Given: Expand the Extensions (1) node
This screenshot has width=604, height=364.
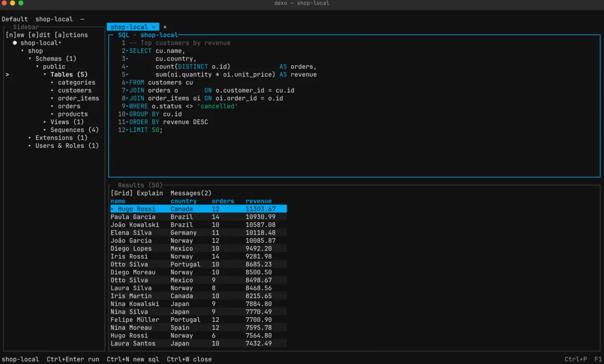Looking at the screenshot, I should coord(30,138).
